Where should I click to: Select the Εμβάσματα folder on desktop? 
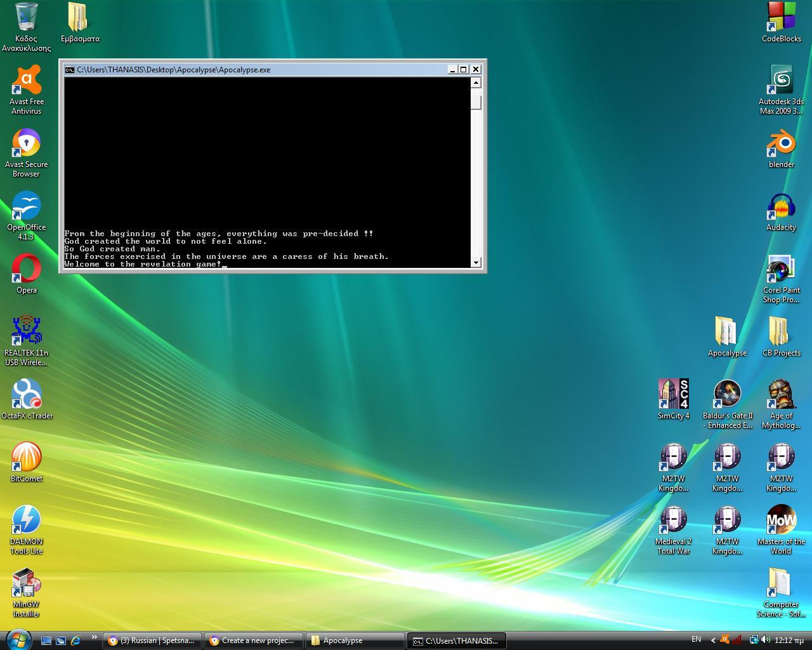point(80,22)
